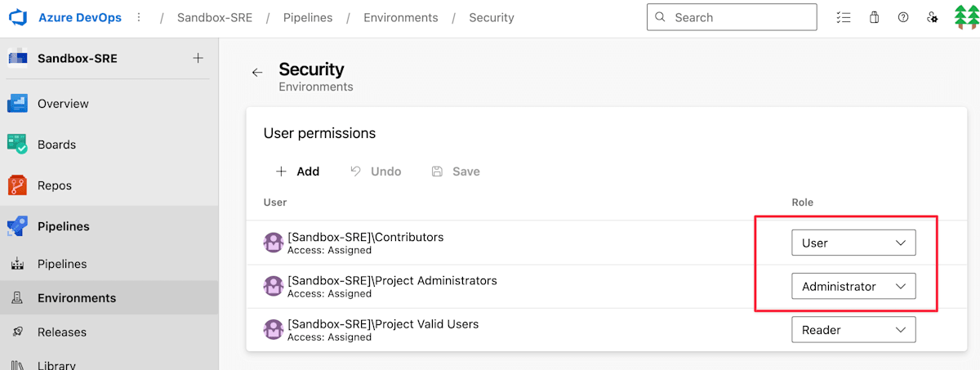980x370 pixels.
Task: Click the Contributors group avatar icon
Action: click(273, 243)
